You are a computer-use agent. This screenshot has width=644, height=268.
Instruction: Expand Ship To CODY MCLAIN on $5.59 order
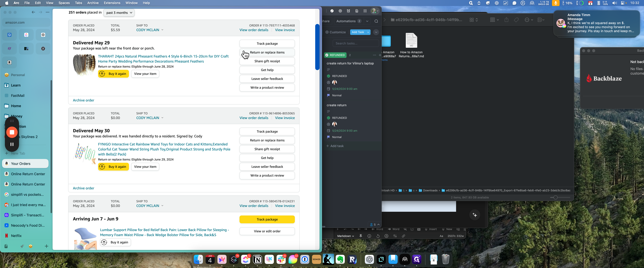pyautogui.click(x=150, y=30)
